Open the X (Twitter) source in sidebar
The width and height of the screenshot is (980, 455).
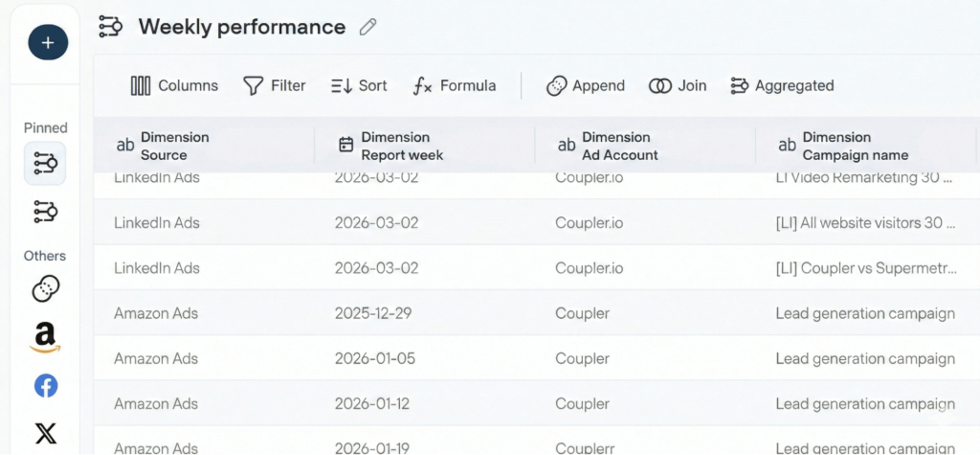[46, 432]
